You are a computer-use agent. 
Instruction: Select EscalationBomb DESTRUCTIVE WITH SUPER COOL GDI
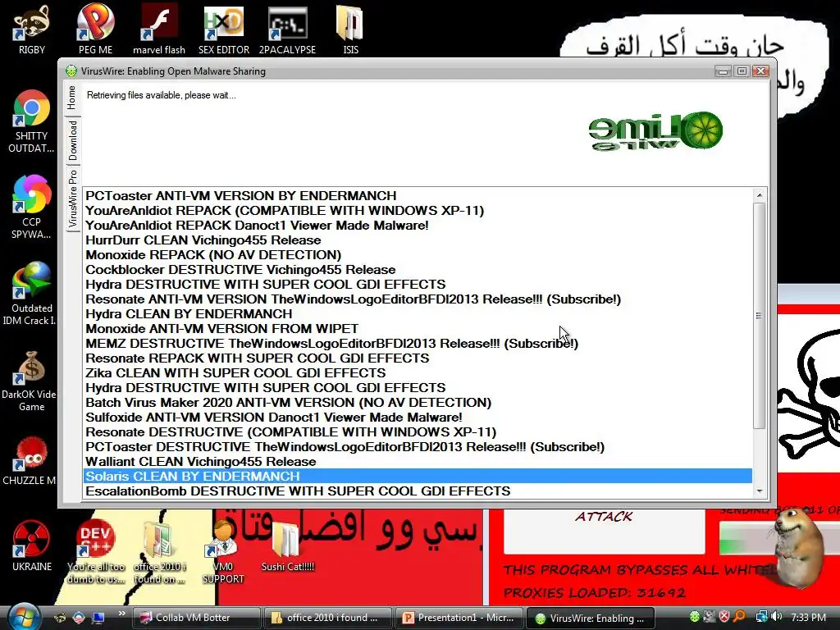418,491
